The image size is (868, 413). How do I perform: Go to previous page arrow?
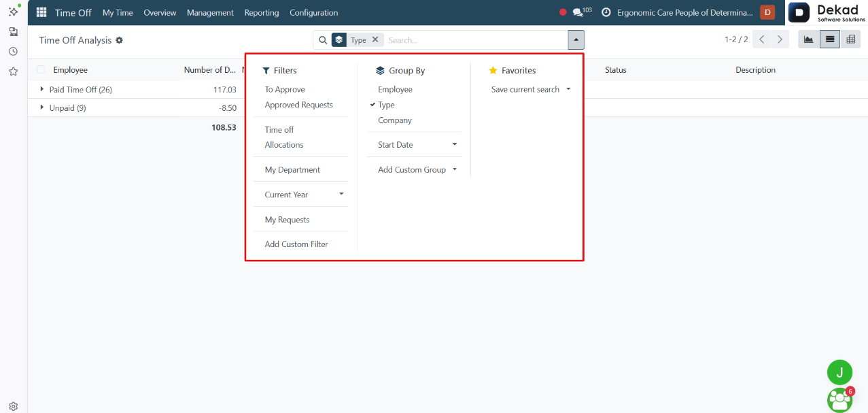click(762, 39)
